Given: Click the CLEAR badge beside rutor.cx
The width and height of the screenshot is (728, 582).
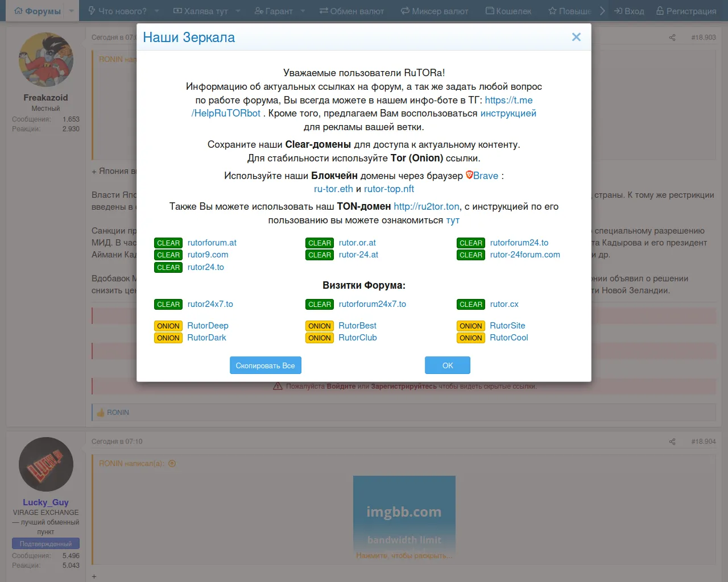Looking at the screenshot, I should (x=471, y=304).
